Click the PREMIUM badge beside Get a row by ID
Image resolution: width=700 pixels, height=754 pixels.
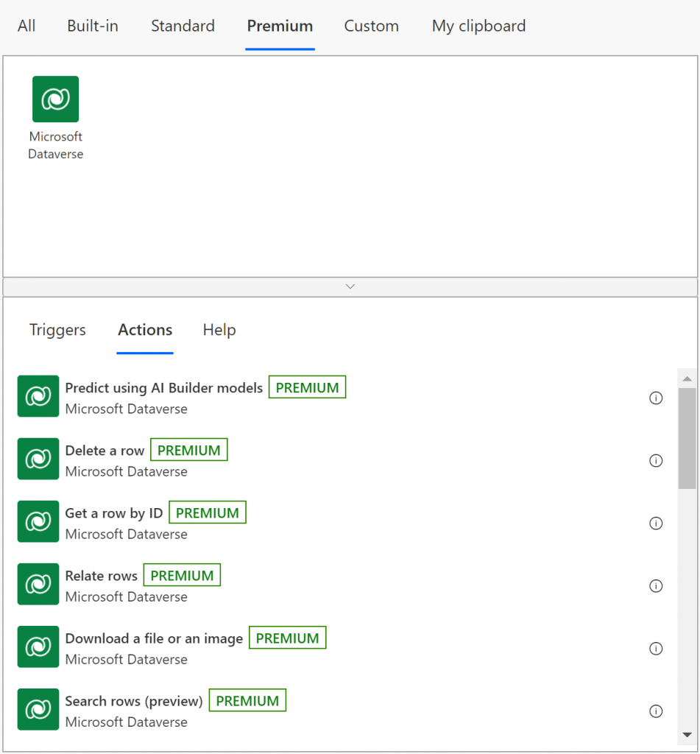pos(208,512)
